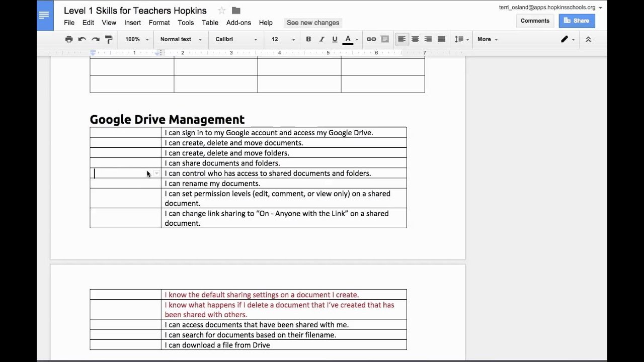
Task: Click the empty cell beside 'I can control who has access'
Action: tap(125, 173)
